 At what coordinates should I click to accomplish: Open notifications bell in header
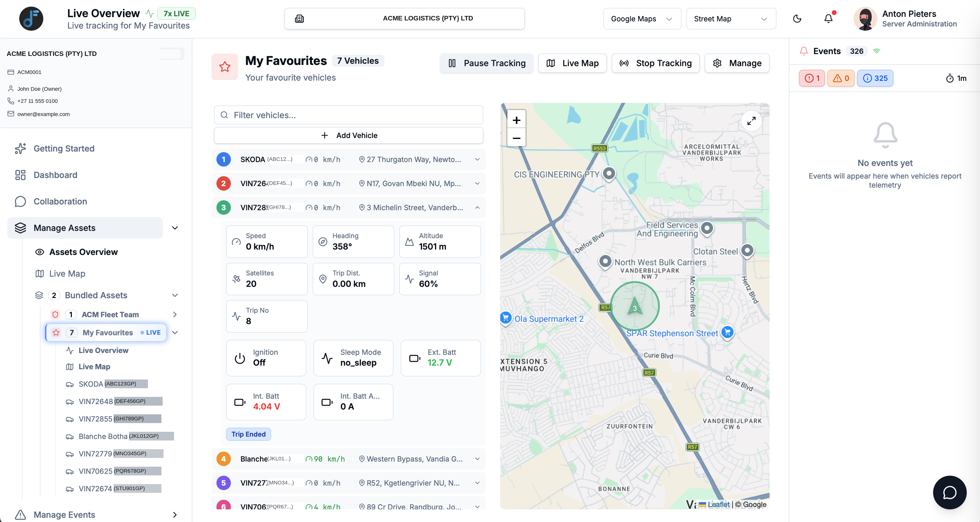[x=828, y=19]
